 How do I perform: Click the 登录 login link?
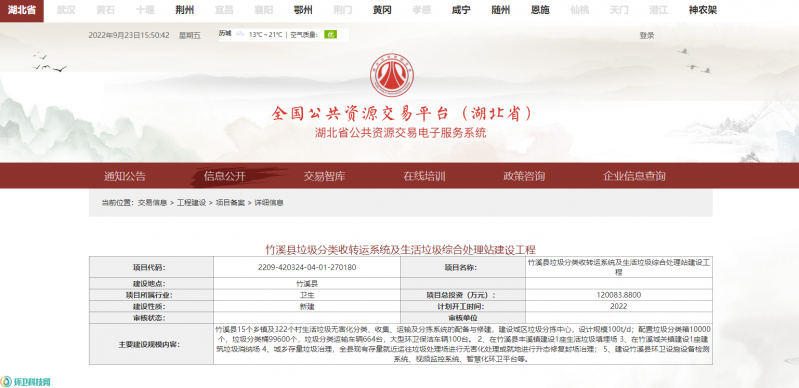pyautogui.click(x=647, y=36)
